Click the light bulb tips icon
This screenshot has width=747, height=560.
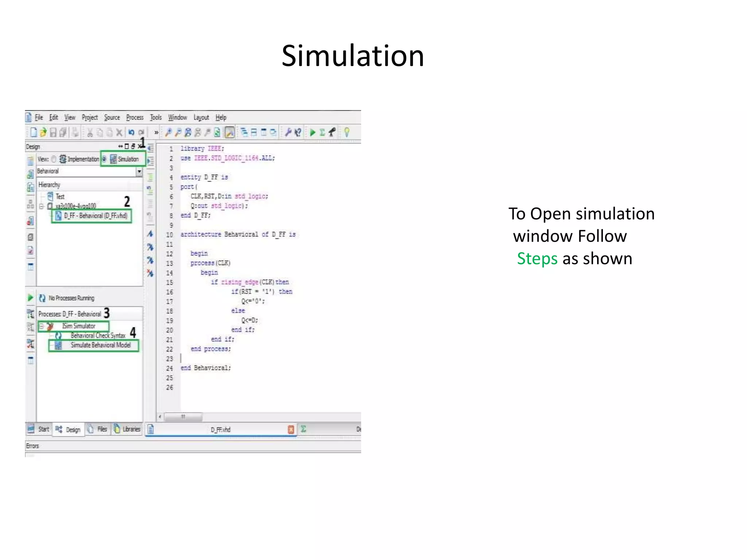coord(347,132)
